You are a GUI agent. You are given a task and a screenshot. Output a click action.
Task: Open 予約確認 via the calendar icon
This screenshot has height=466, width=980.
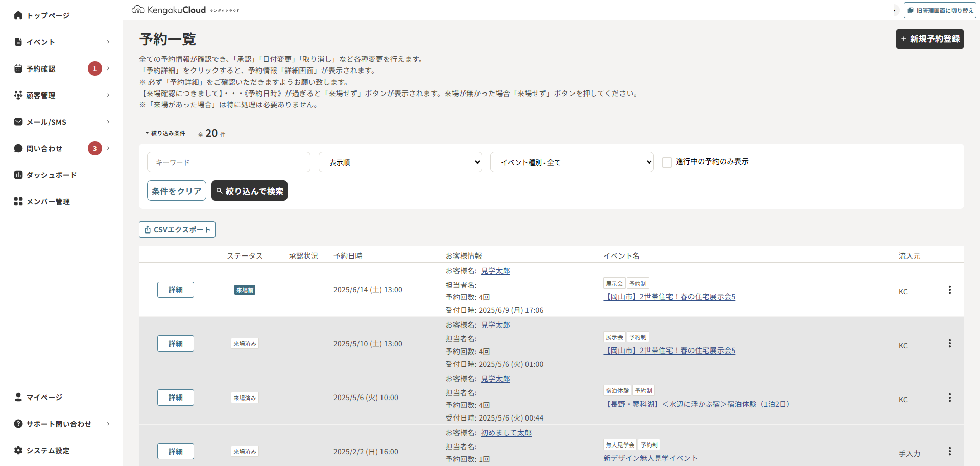(x=18, y=68)
